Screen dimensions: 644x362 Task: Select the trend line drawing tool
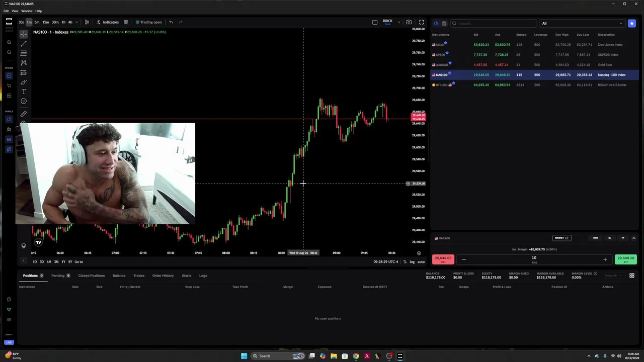point(24,44)
